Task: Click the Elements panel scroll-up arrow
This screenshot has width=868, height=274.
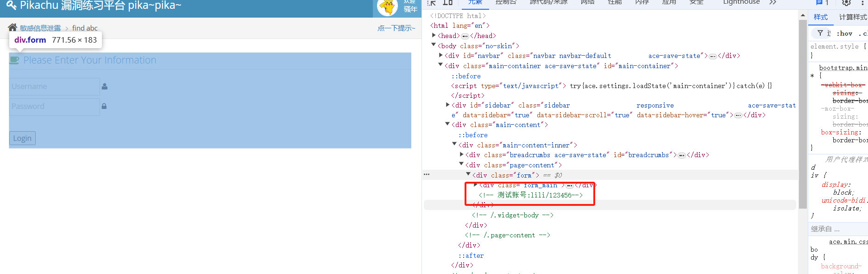Action: click(803, 16)
